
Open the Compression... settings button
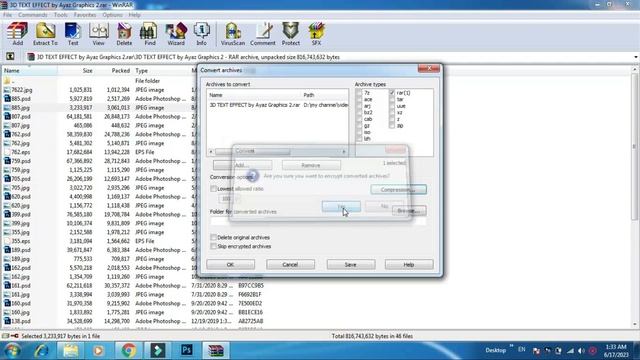[x=398, y=189]
